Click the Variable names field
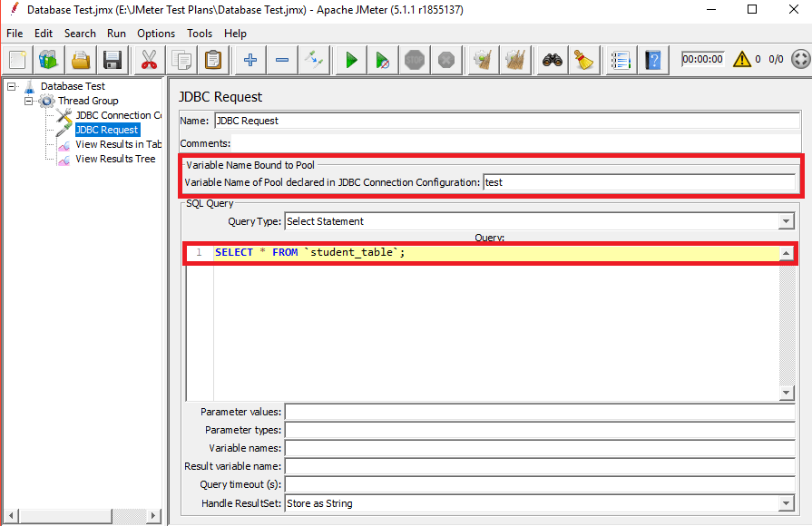Viewport: 812px width, 526px height. click(x=540, y=448)
